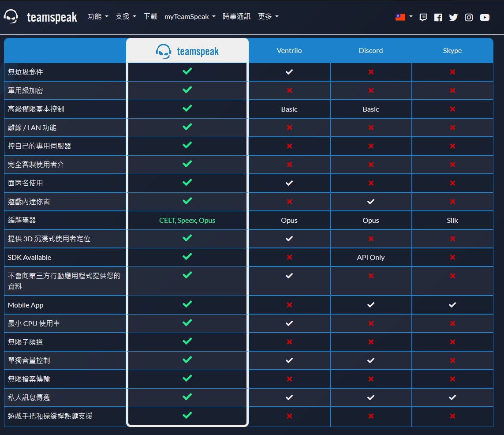Viewport: 504px width, 435px height.
Task: Expand the 支援 dropdown menu
Action: [126, 16]
